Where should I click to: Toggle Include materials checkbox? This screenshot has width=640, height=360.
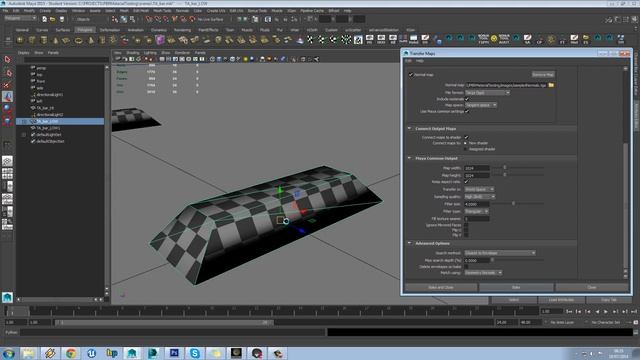(x=467, y=99)
